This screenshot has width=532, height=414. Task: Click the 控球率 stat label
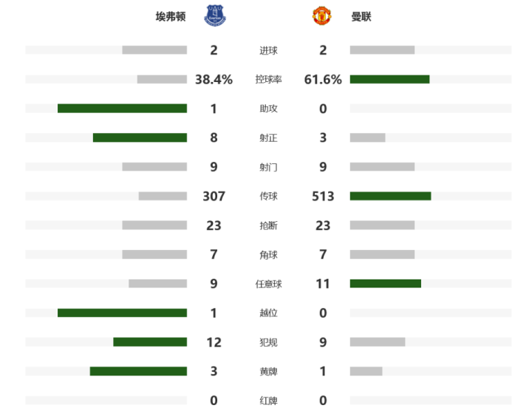[268, 79]
